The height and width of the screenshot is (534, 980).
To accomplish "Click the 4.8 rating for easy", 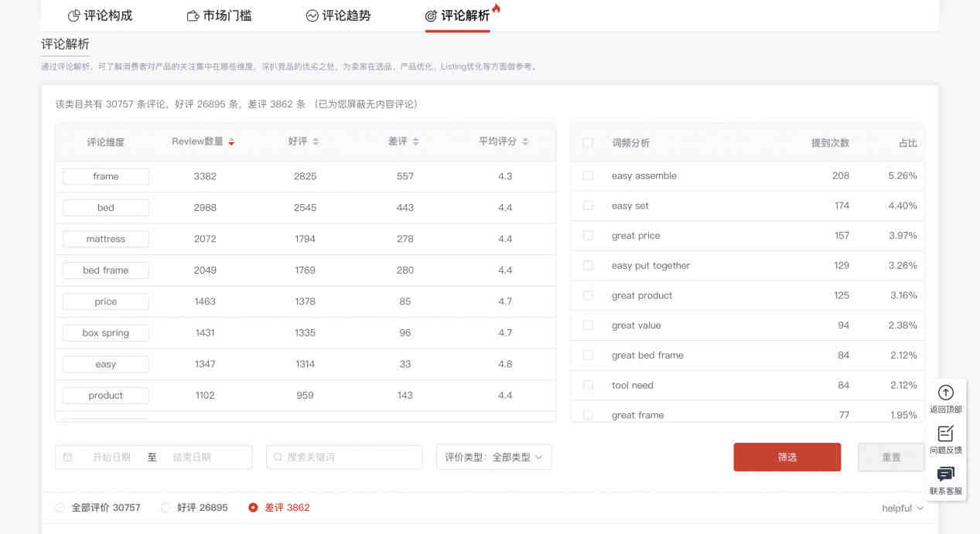I will coord(505,364).
